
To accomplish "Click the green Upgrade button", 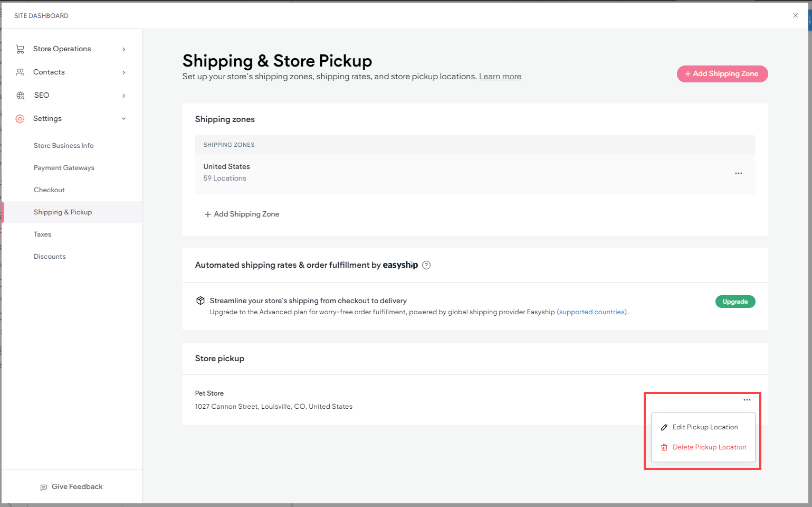I will (x=735, y=301).
